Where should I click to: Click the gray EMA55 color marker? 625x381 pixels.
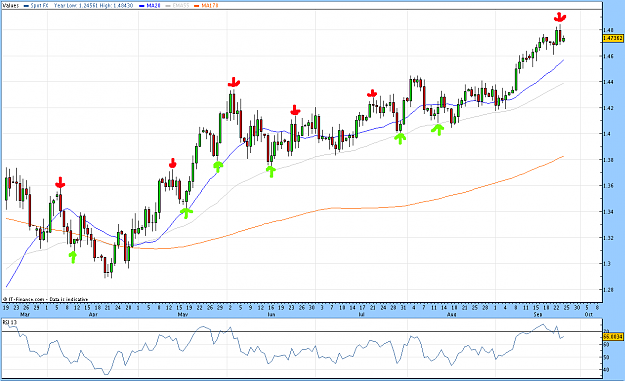pyautogui.click(x=169, y=6)
